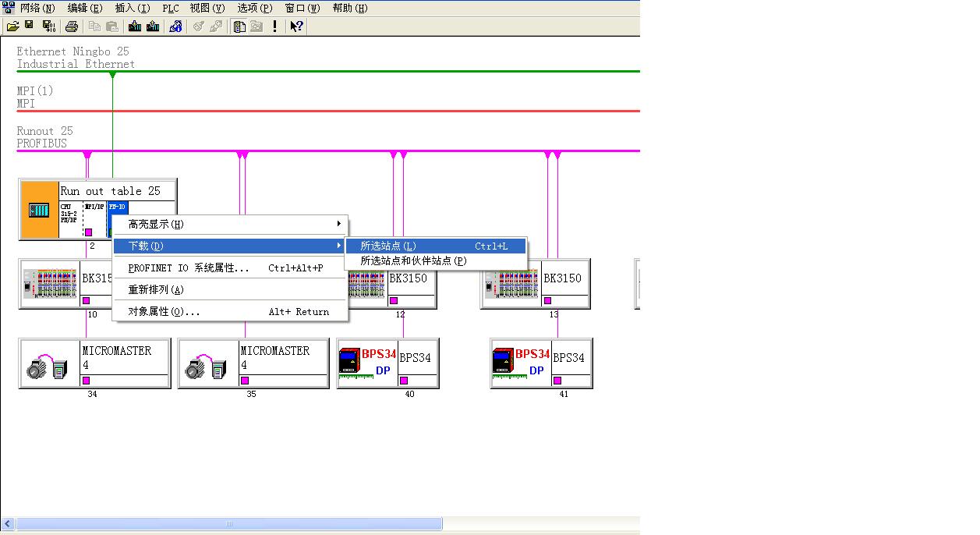
Task: Click the Open project folder icon
Action: 12,27
